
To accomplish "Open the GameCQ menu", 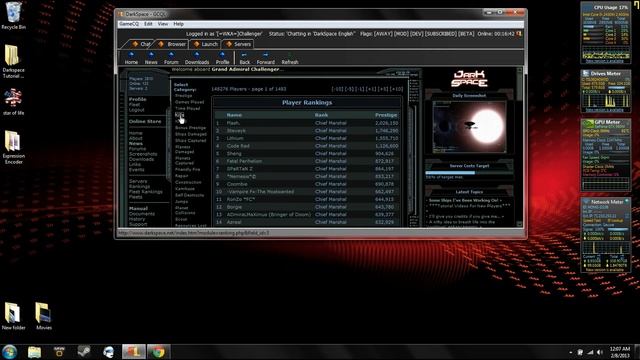I will [x=129, y=24].
